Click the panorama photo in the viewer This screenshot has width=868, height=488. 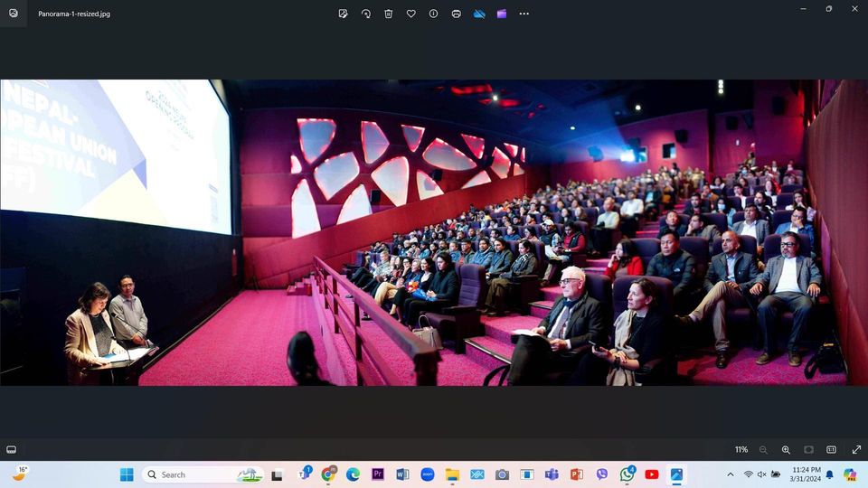(434, 232)
